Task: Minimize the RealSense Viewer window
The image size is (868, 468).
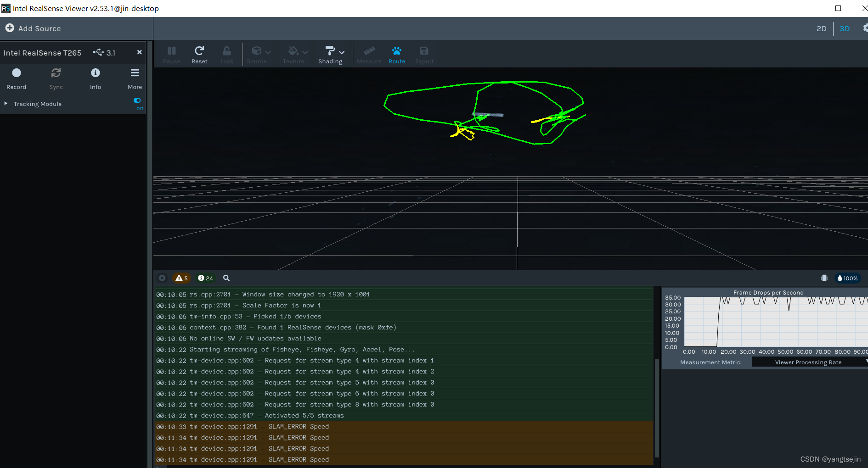Action: 812,8
